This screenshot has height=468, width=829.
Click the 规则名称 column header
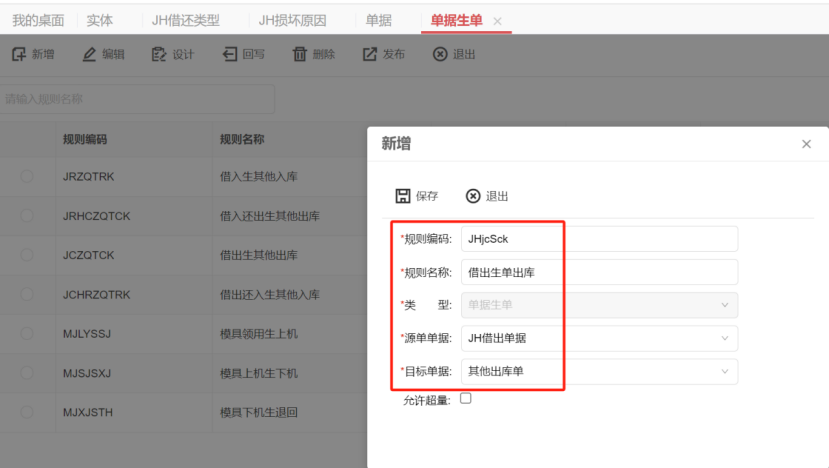pos(242,140)
